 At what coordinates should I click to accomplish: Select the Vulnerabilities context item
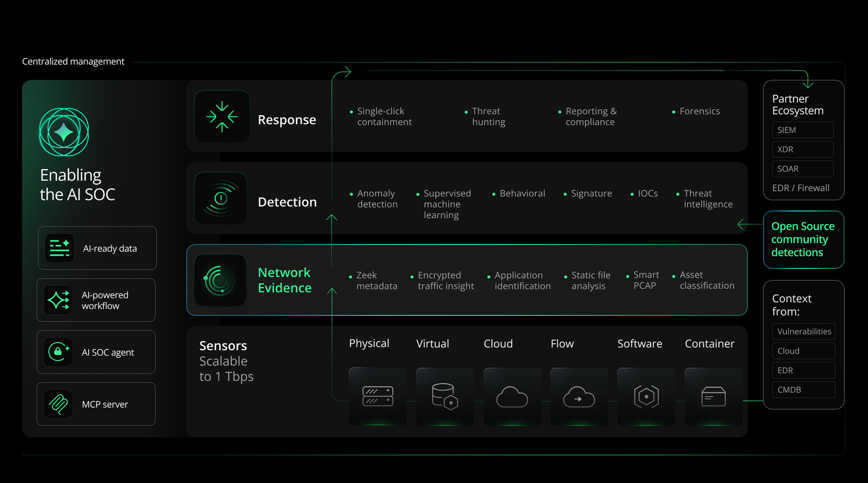(804, 331)
